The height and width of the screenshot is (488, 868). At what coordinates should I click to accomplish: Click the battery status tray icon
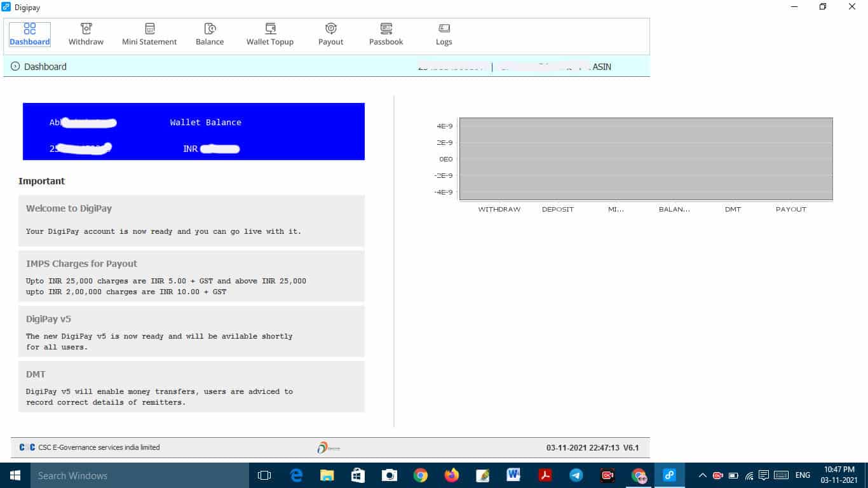733,475
